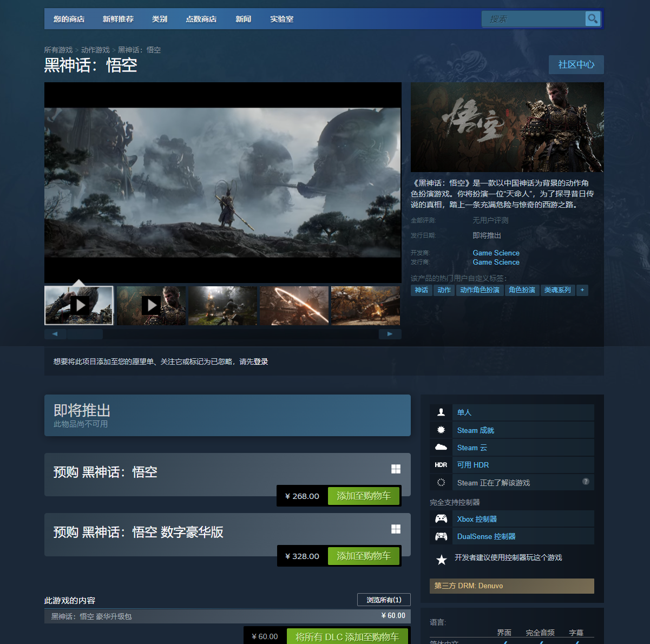Click the question mark help icon
The height and width of the screenshot is (644, 650).
pyautogui.click(x=586, y=482)
